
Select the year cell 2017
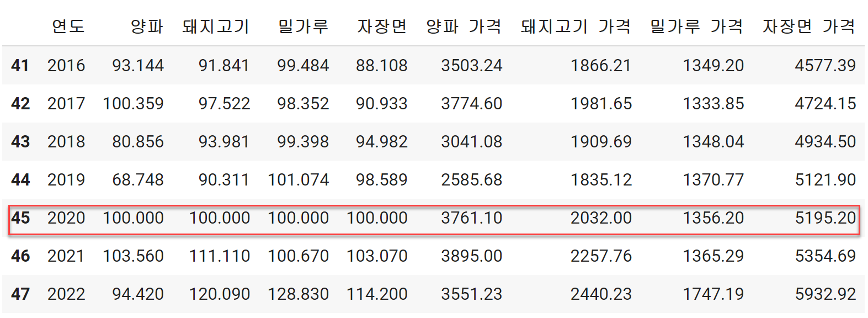click(66, 104)
